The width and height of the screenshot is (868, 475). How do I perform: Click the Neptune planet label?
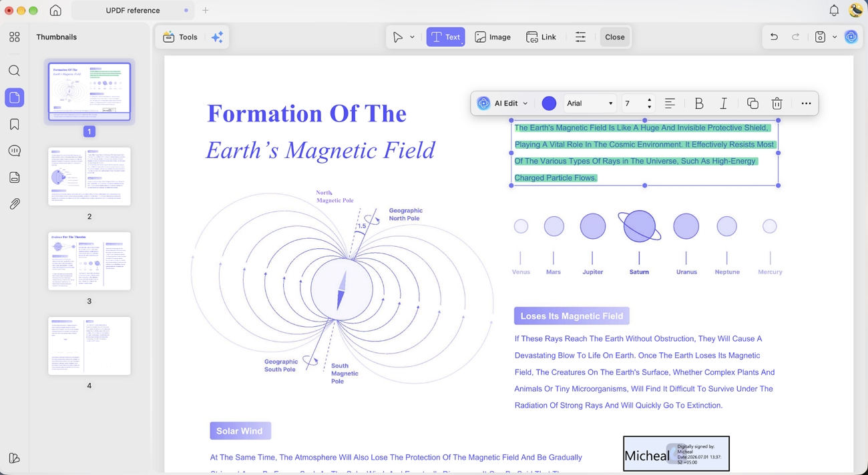[x=727, y=272]
